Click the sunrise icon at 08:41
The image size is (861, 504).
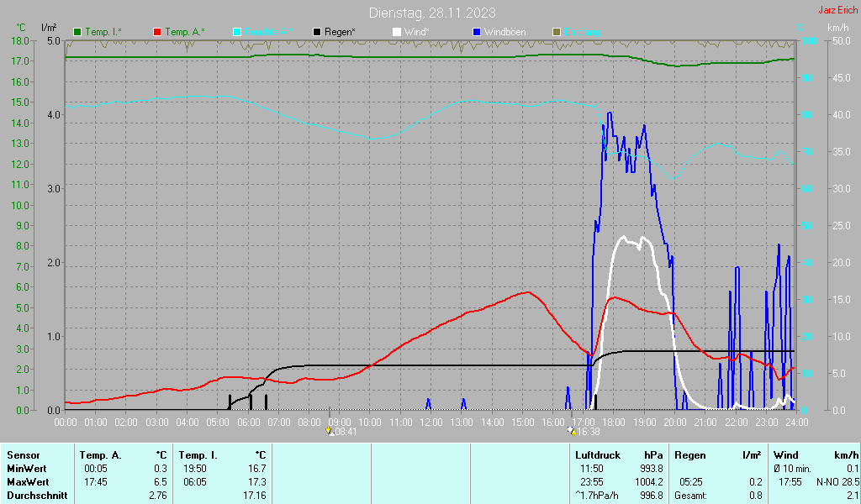pyautogui.click(x=330, y=431)
